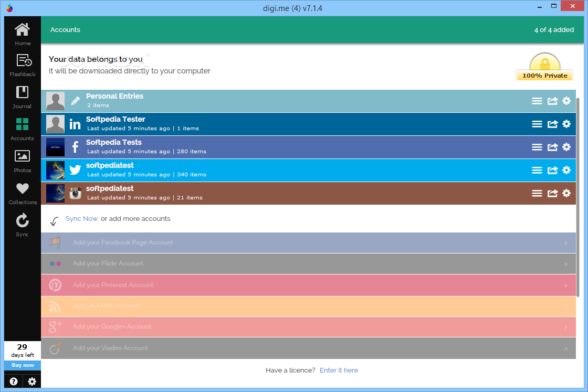This screenshot has height=392, width=588.
Task: Click Softpedia Tests profile thumbnail
Action: pyautogui.click(x=56, y=147)
